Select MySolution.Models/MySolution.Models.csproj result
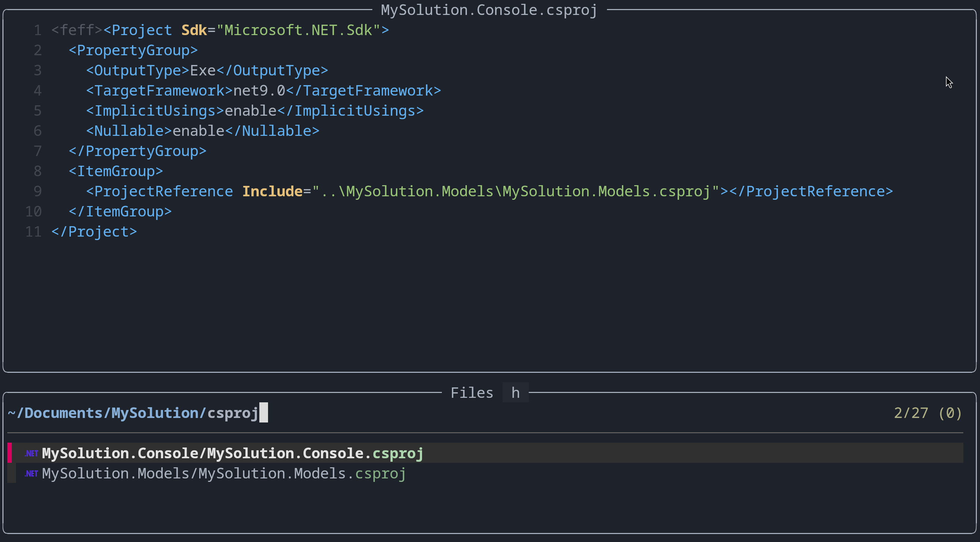The height and width of the screenshot is (542, 980). [x=485, y=473]
